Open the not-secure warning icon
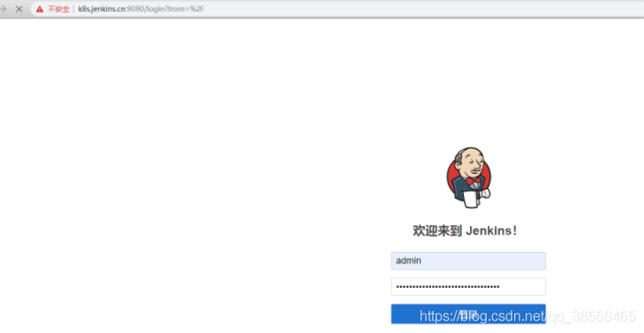The image size is (644, 333). (x=40, y=9)
